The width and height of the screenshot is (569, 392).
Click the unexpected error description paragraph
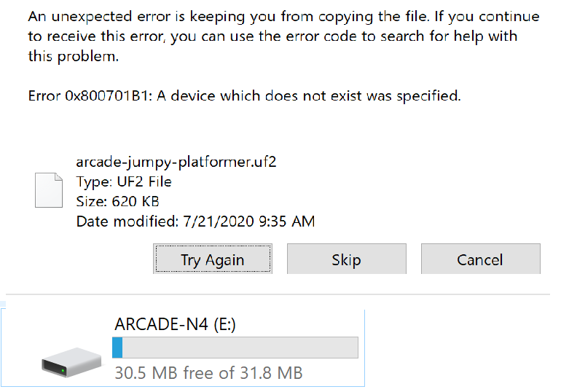[x=283, y=36]
